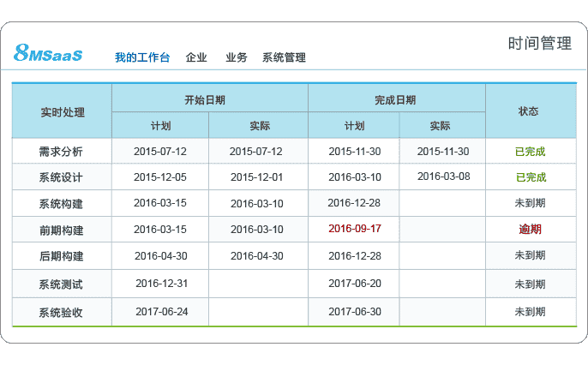Click the red 2016-09-17 finish date
This screenshot has height=365, width=588.
[355, 229]
